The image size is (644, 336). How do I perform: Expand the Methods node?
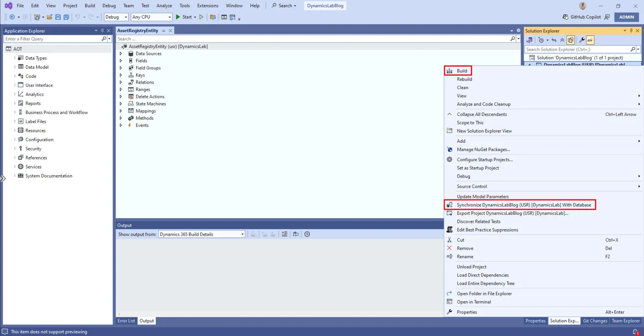[121, 118]
